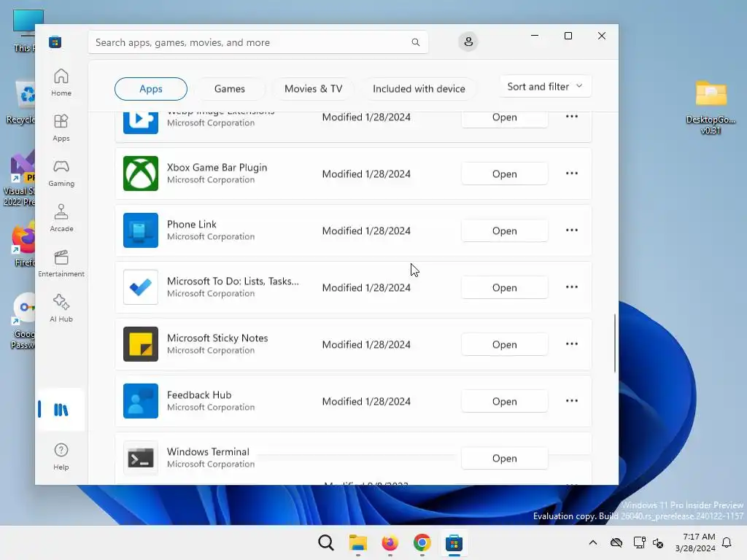747x560 pixels.
Task: Open Webp Image Extensions with Open button
Action: 505,119
